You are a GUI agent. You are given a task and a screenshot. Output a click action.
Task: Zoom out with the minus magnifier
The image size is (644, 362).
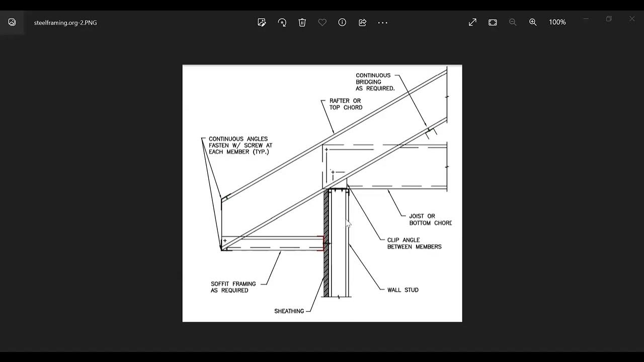513,22
